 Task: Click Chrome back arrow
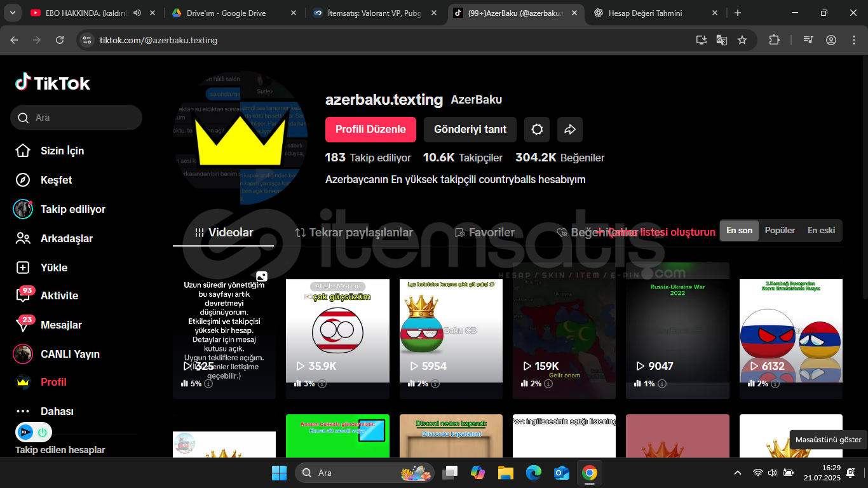coord(14,40)
